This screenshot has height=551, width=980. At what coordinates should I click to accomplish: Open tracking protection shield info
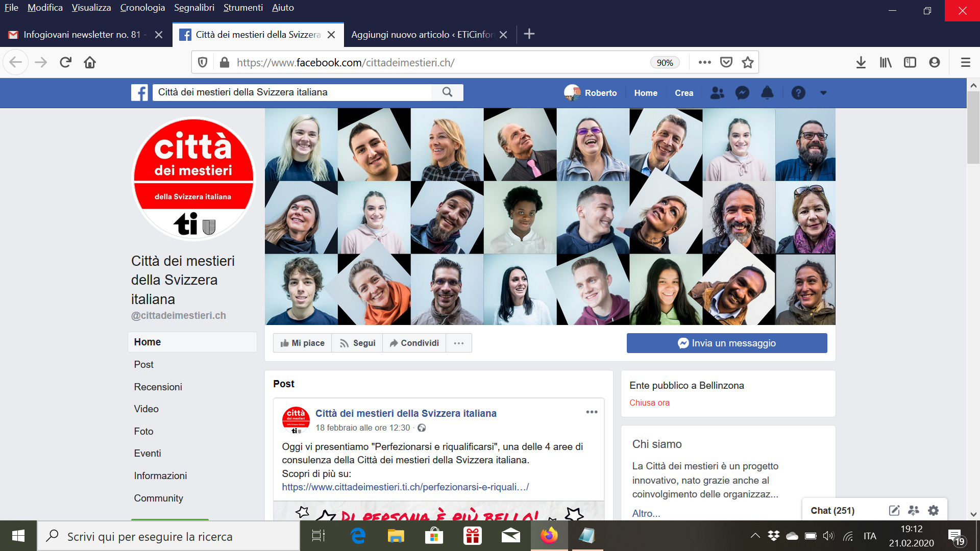203,62
